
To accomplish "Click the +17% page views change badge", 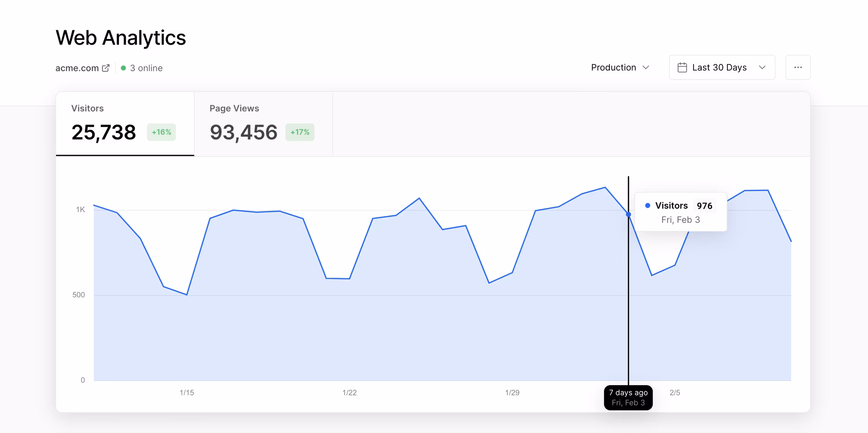I will point(300,132).
